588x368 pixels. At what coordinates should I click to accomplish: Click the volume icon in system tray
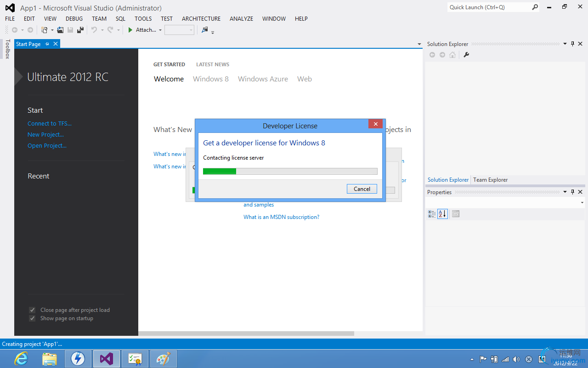pyautogui.click(x=517, y=359)
